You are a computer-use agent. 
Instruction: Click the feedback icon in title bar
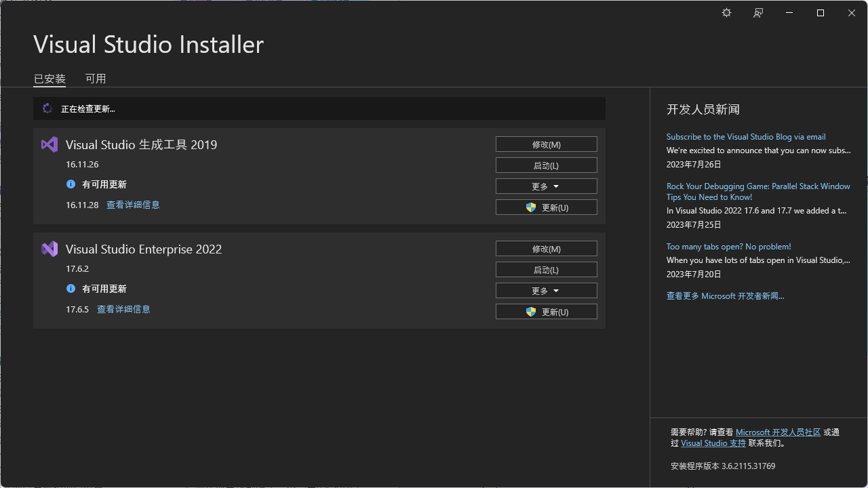click(x=758, y=13)
